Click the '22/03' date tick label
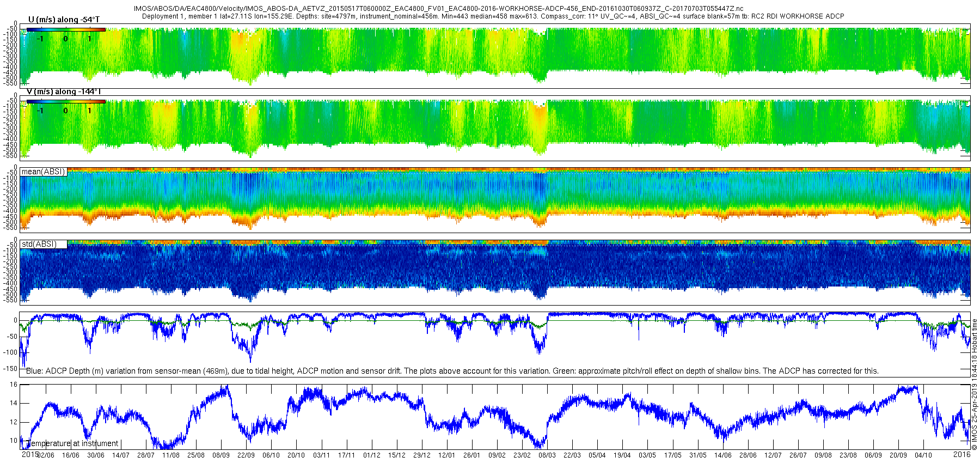 572,455
